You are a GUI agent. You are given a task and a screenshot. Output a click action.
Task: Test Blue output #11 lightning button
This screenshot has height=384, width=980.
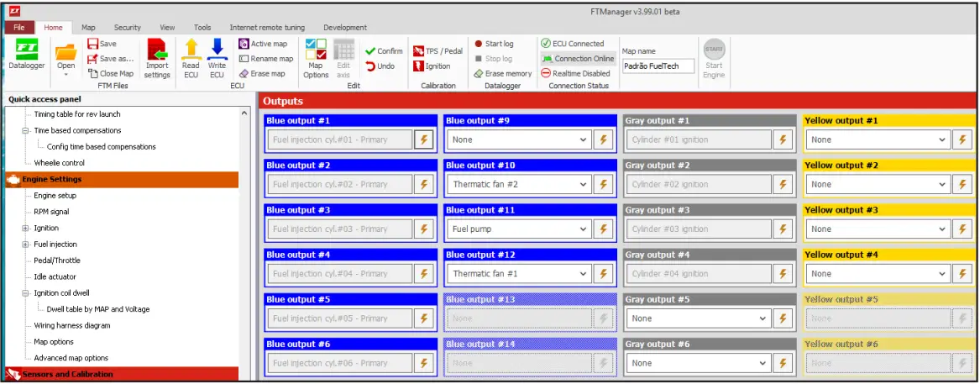coord(602,229)
